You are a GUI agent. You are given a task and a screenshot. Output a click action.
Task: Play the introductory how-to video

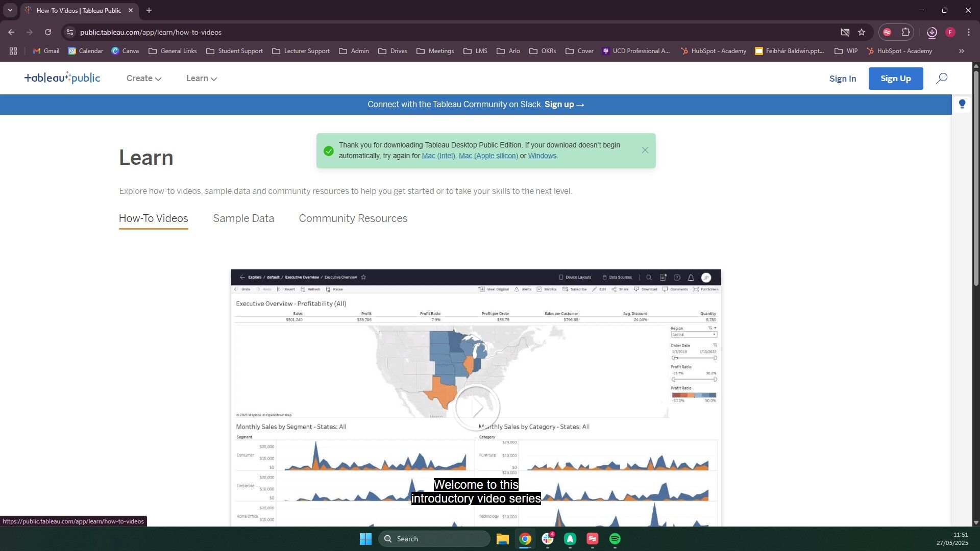[x=477, y=407]
